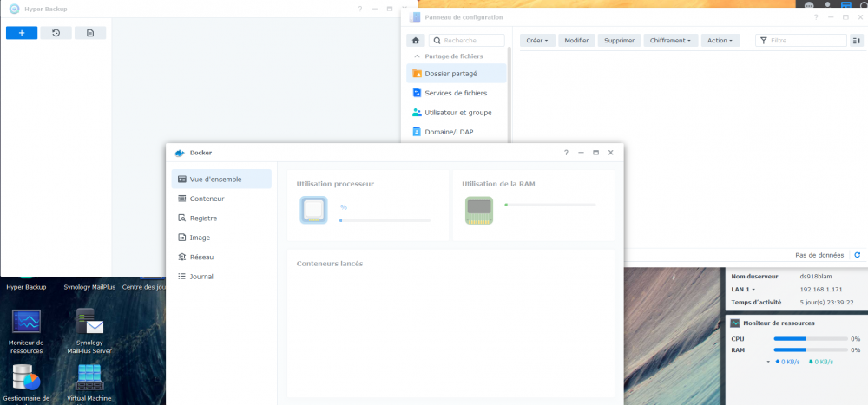This screenshot has width=868, height=405.
Task: Click the user account icon in DSM taskbar
Action: 827,4
